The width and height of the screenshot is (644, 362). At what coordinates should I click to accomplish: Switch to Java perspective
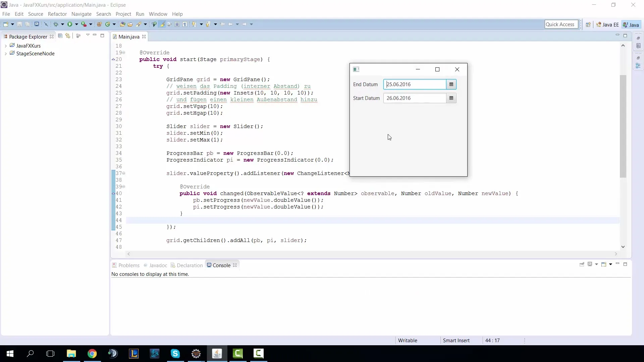[631, 25]
